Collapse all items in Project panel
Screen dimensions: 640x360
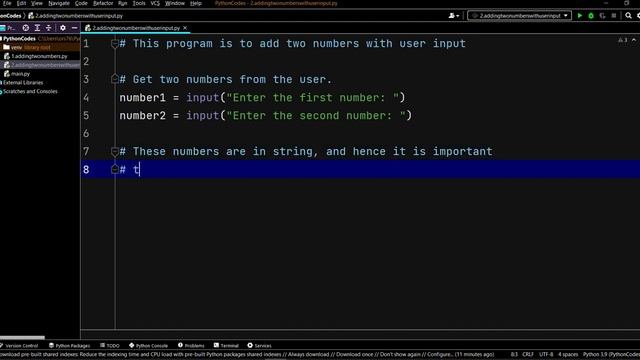(49, 28)
